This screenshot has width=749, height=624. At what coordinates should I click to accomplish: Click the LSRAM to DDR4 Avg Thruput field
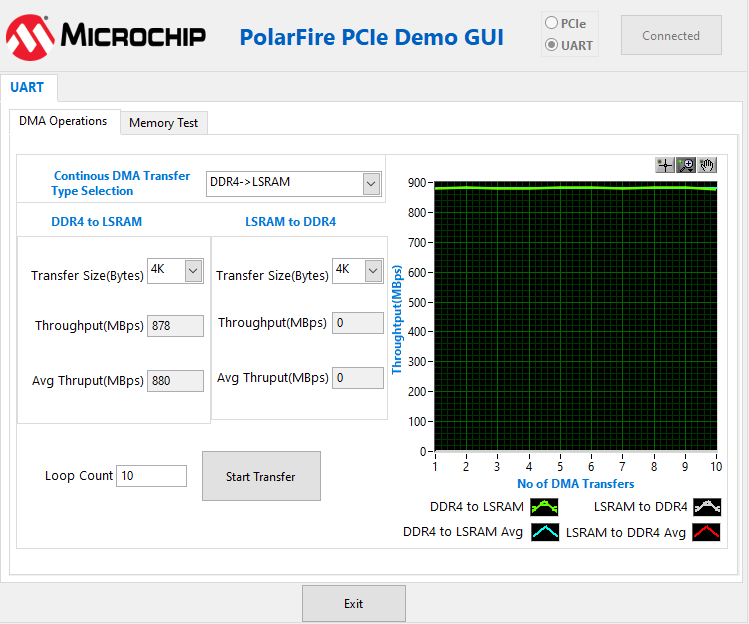358,378
